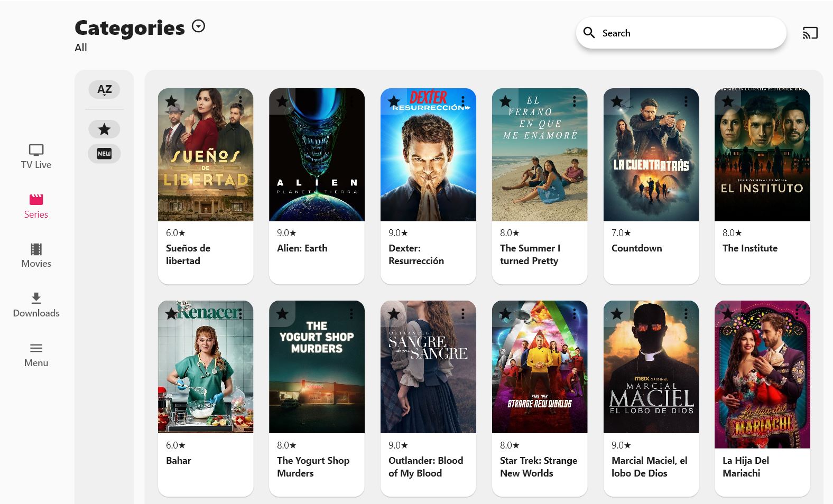Open three-dot menu on Countdown card
The height and width of the screenshot is (504, 833).
click(x=686, y=101)
